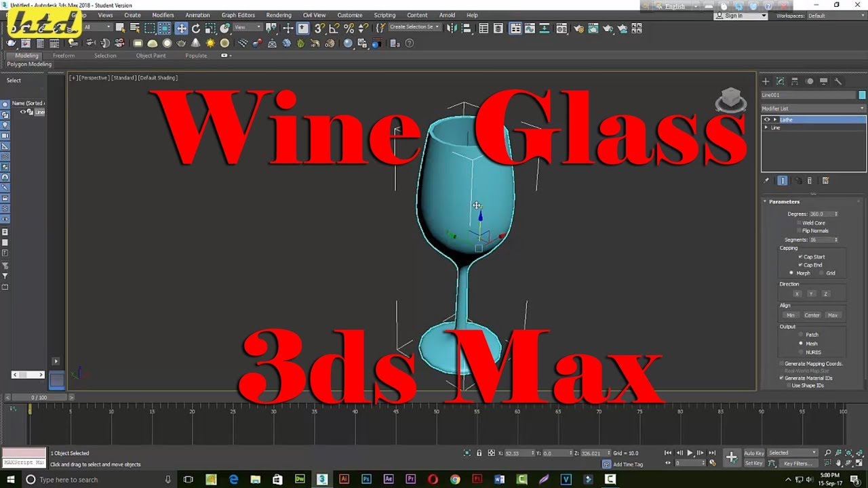Viewport: 868px width, 488px height.
Task: Enable Weld Core checkbox
Action: [x=800, y=222]
